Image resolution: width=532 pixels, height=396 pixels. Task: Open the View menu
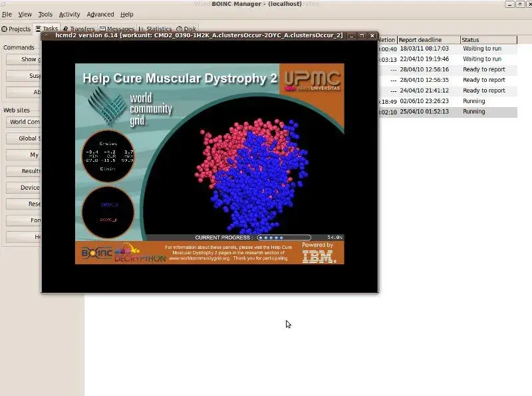tap(25, 14)
